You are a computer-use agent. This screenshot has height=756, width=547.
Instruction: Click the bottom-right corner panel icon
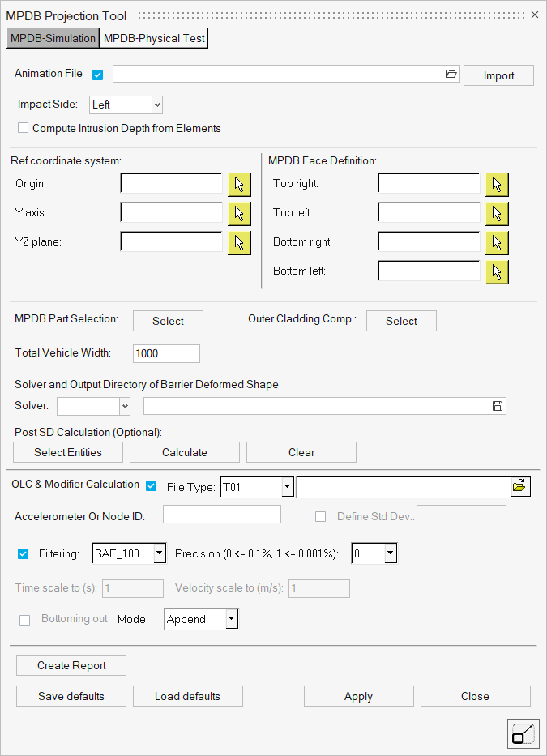(x=522, y=734)
